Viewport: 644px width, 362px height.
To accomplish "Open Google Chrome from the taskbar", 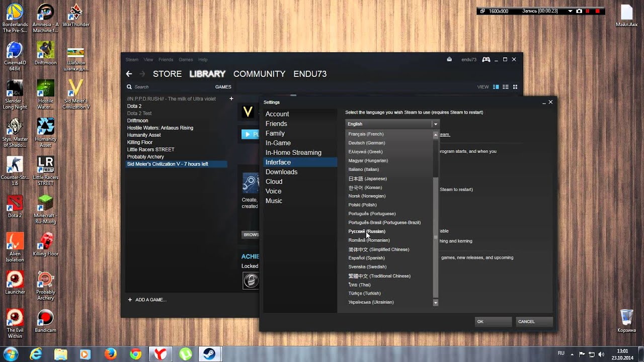I will pyautogui.click(x=135, y=354).
